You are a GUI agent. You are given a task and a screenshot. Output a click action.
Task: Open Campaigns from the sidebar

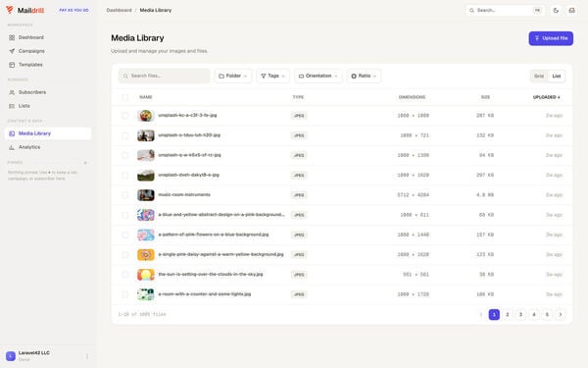tap(48, 51)
